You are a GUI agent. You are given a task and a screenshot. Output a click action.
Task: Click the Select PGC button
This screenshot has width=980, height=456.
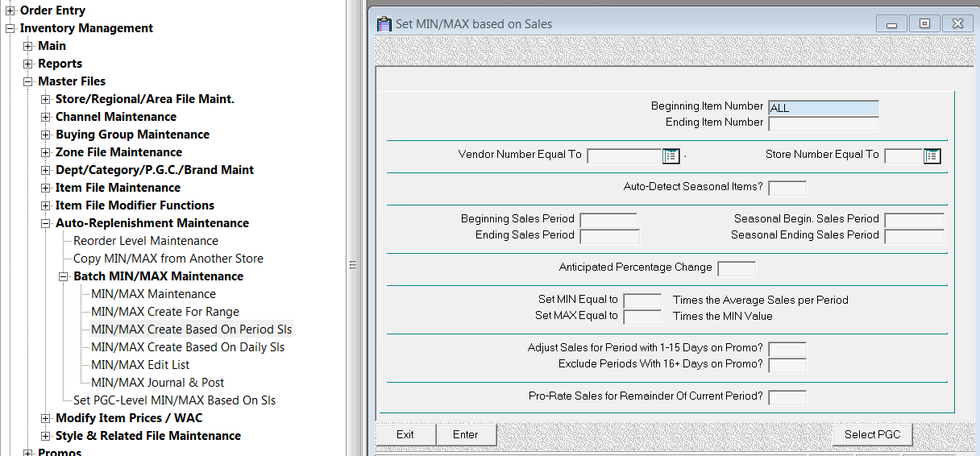pos(872,434)
